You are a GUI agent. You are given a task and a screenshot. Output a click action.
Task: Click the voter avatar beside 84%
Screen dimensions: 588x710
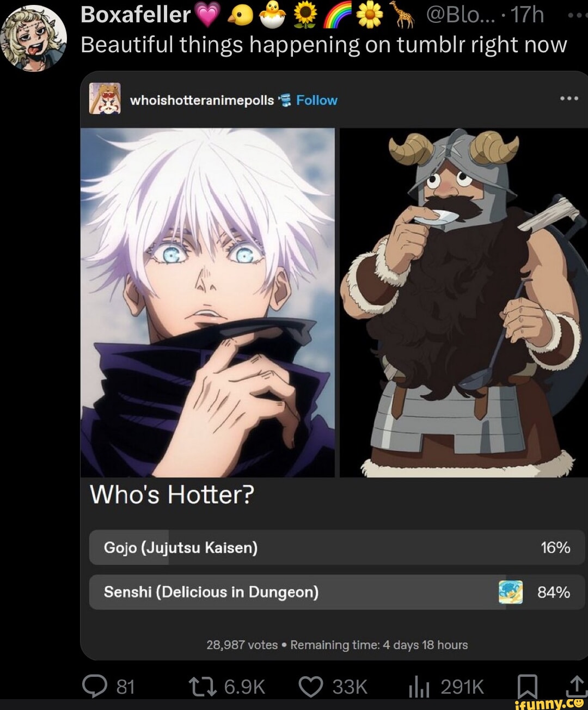pos(511,592)
